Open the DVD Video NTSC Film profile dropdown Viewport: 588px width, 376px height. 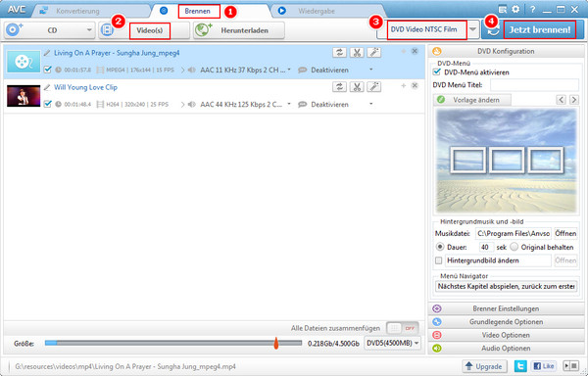[473, 29]
